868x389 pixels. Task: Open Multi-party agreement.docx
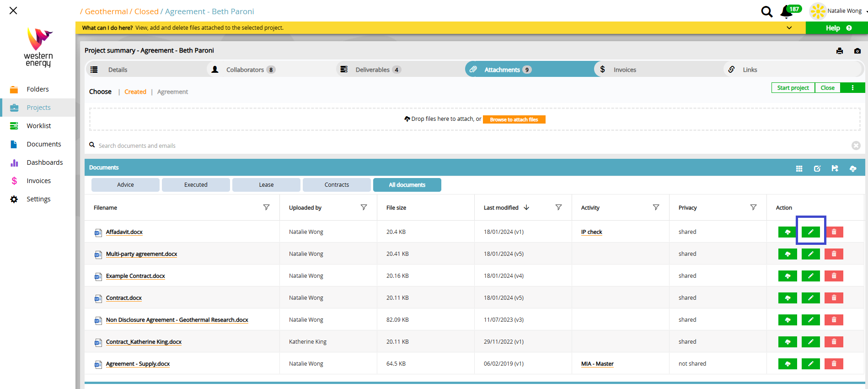(141, 254)
